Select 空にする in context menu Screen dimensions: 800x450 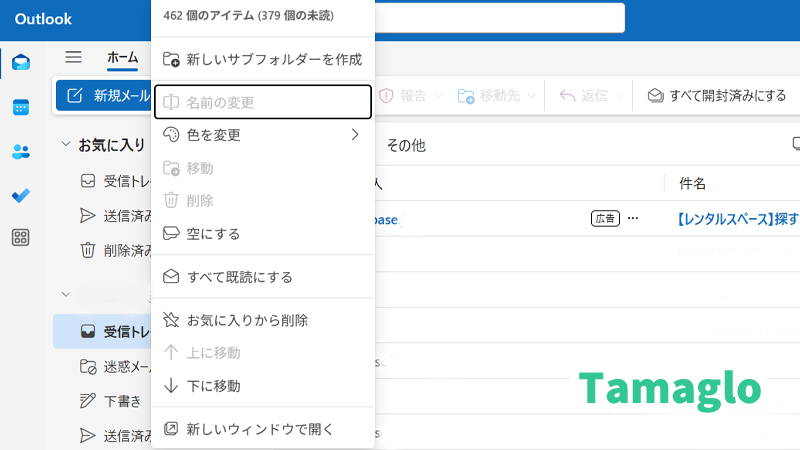(213, 233)
